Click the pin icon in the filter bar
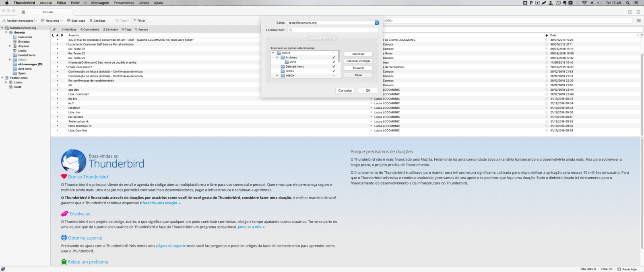The image size is (644, 272). click(x=54, y=29)
